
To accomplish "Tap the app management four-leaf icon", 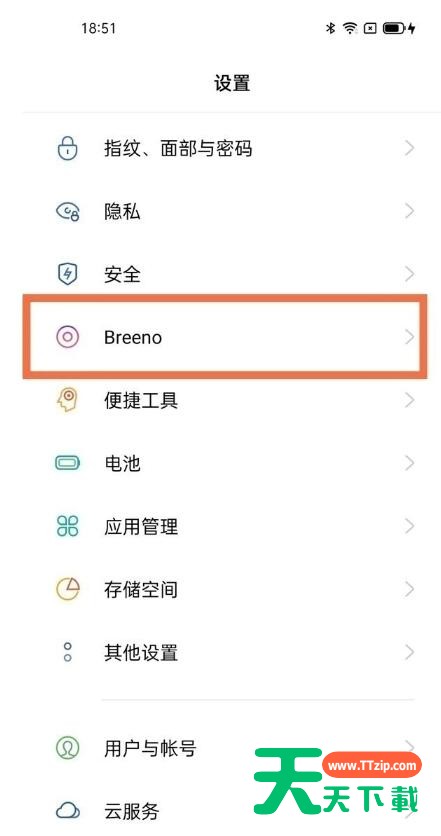I will (67, 526).
